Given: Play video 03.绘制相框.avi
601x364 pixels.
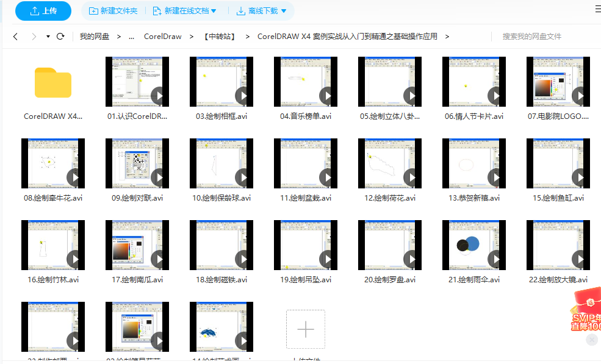Looking at the screenshot, I should pyautogui.click(x=221, y=82).
